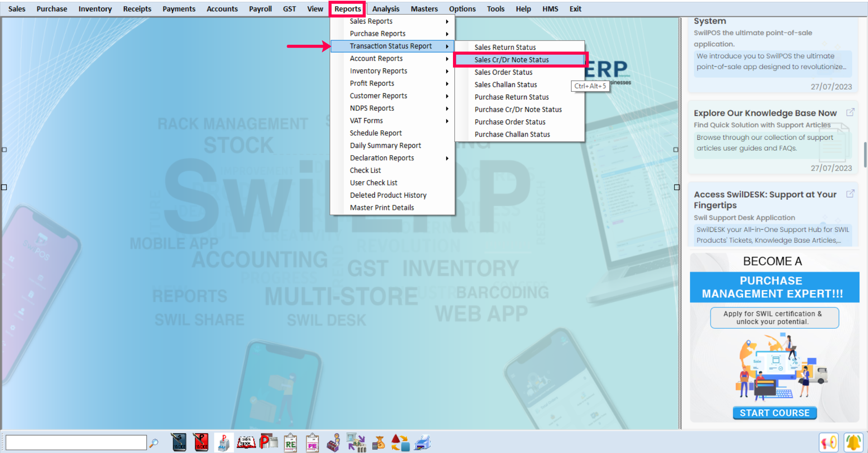
Task: Expand VAT Forms submenu
Action: pos(392,121)
